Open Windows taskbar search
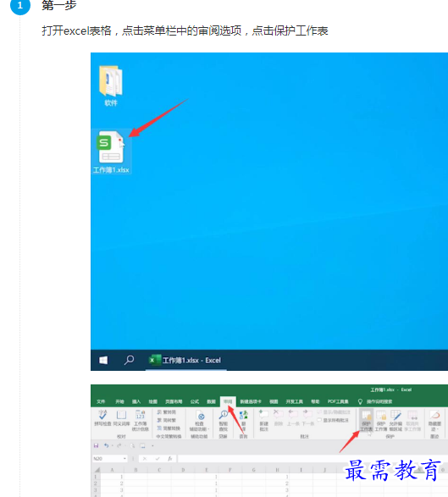 pos(129,360)
